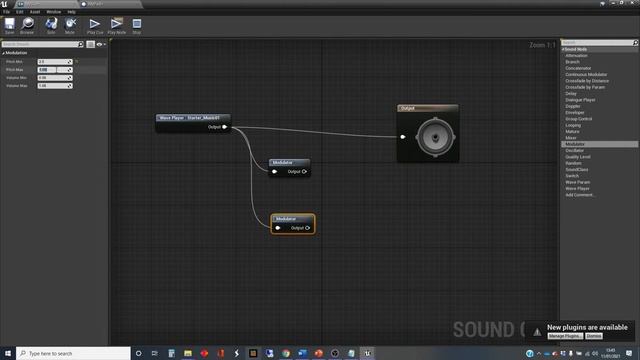This screenshot has height=360, width=640.
Task: Select Attenuation in the palette
Action: click(576, 56)
